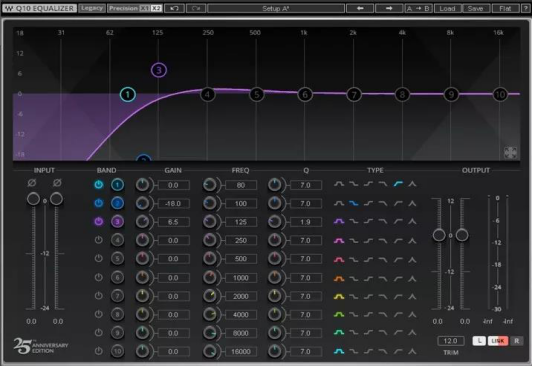The width and height of the screenshot is (533, 366).
Task: Select the notch filter type for band 3
Action: point(412,222)
